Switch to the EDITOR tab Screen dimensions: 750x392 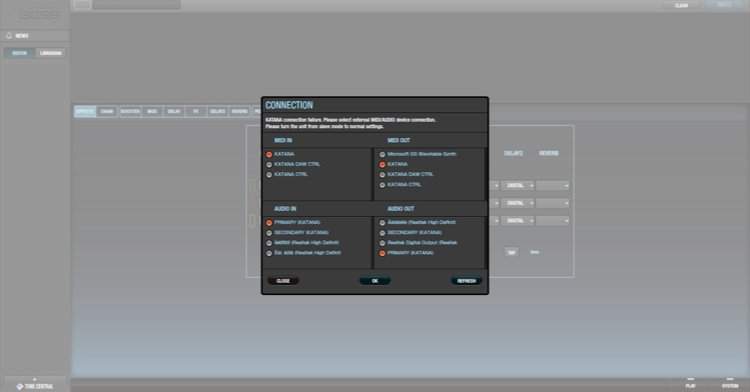click(20, 53)
